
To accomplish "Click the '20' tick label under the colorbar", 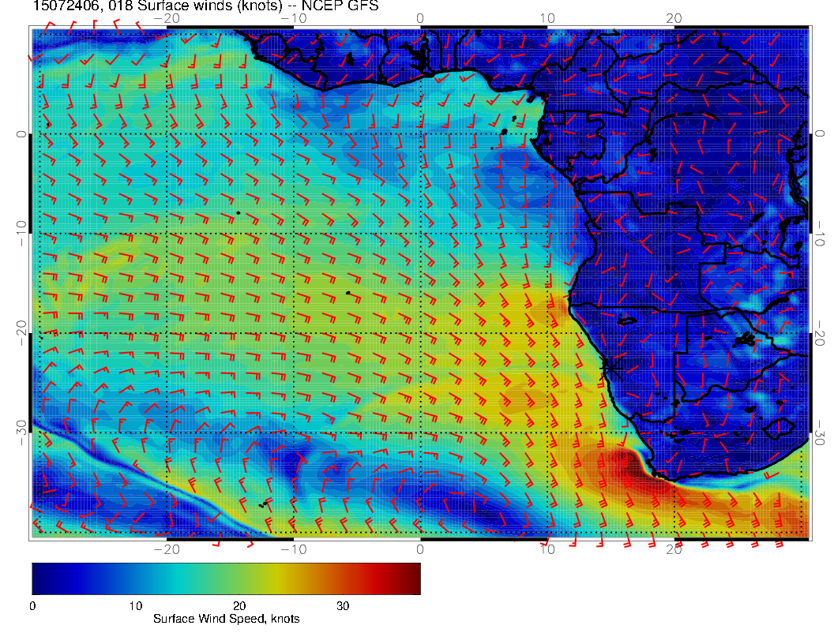I will tap(239, 606).
